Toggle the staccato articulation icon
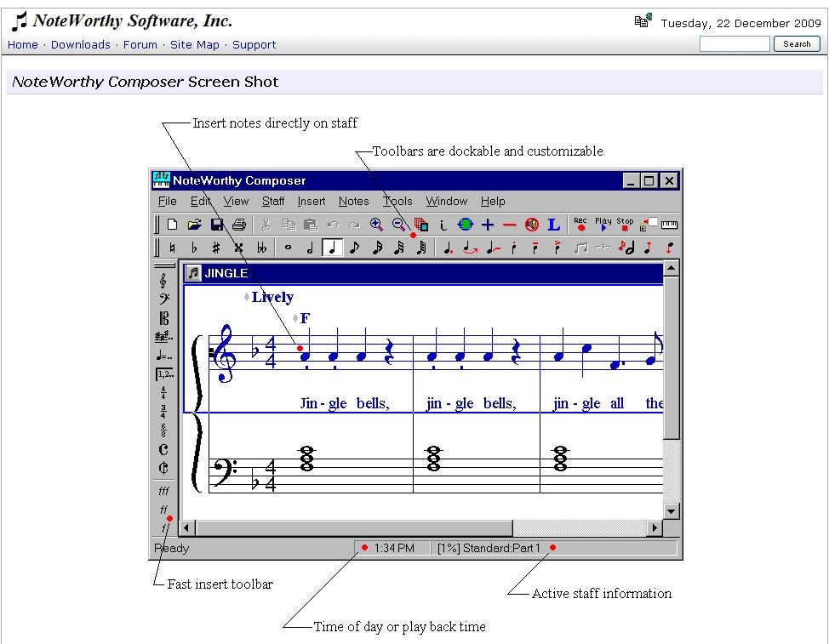The image size is (829, 644). tap(513, 248)
